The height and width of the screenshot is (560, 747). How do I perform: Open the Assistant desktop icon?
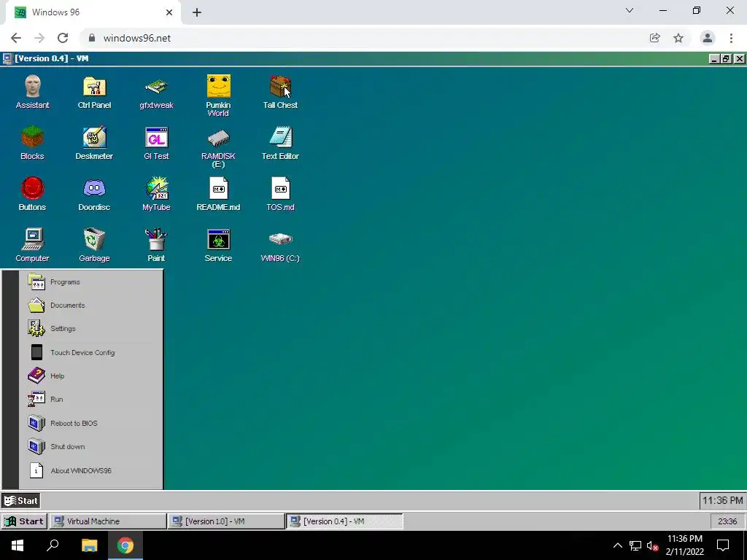(x=32, y=92)
